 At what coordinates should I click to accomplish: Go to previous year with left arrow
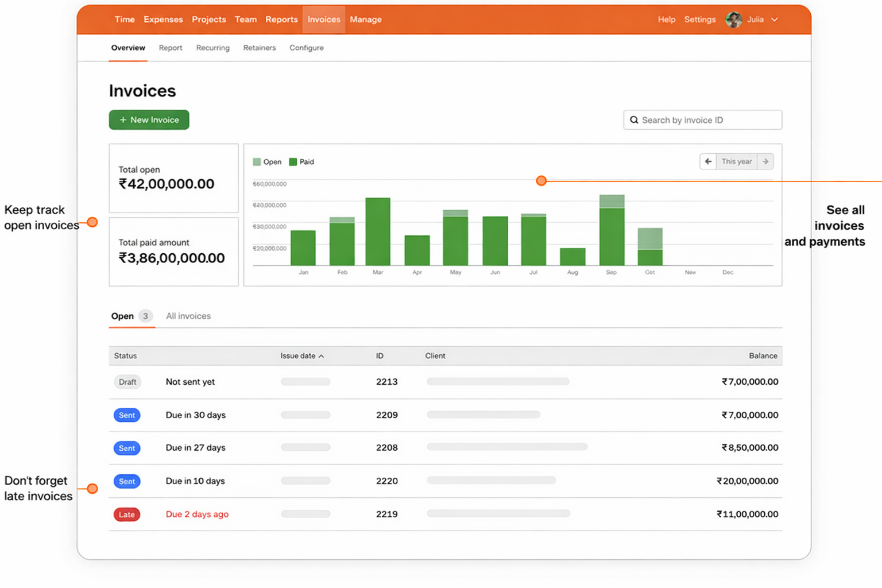[x=708, y=161]
